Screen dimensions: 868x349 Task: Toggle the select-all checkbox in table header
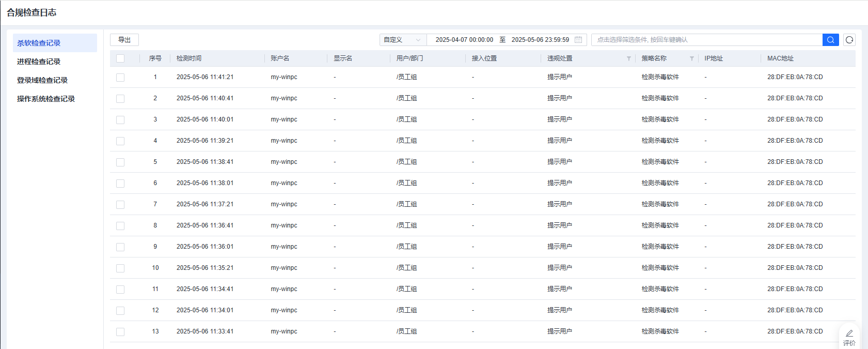coord(120,58)
